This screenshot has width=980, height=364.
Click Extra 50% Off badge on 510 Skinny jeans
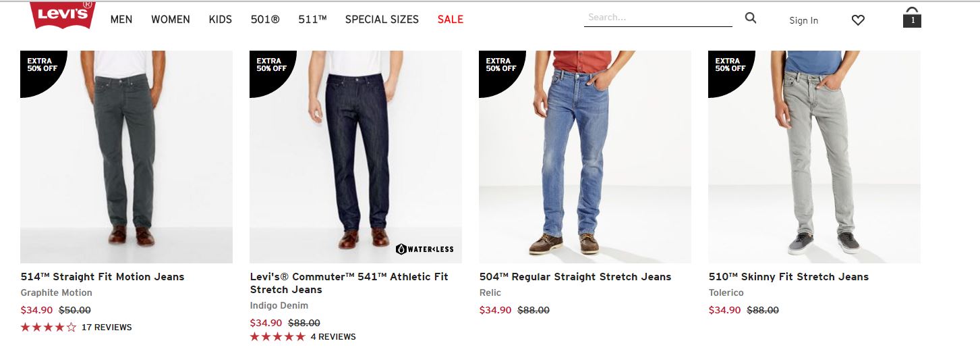(728, 66)
